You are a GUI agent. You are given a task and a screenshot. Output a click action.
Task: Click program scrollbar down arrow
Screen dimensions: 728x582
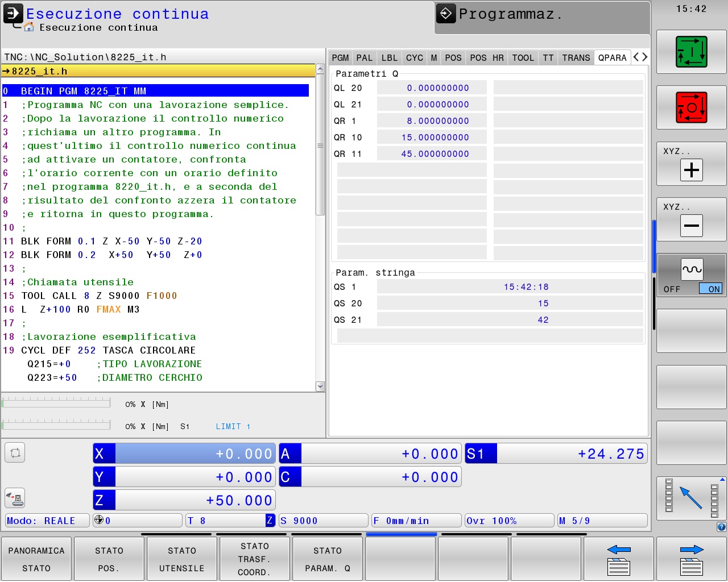(320, 386)
